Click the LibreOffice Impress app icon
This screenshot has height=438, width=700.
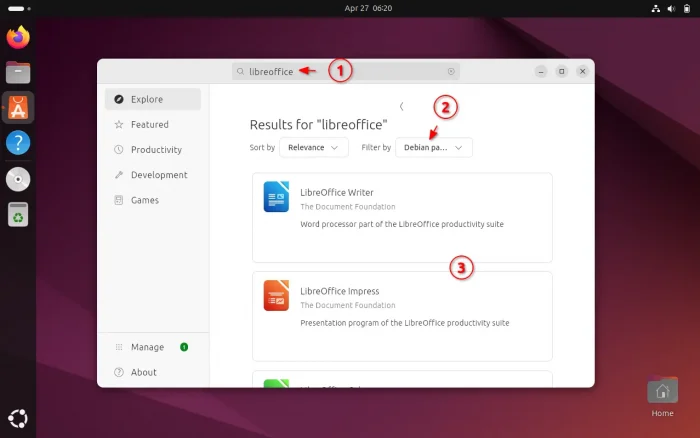[276, 295]
